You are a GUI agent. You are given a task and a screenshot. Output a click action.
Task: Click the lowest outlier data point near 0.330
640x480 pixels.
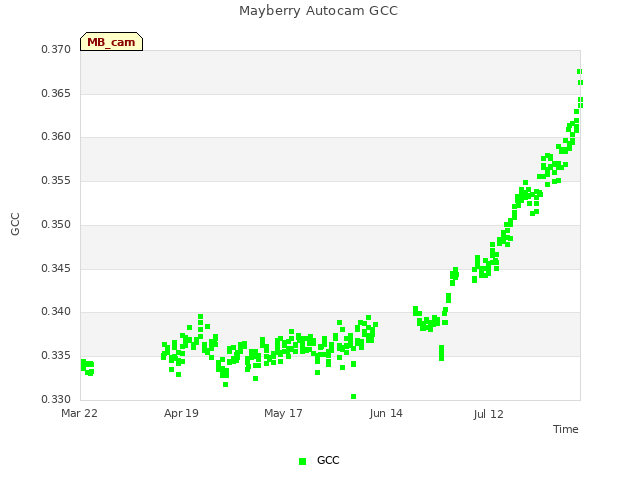pos(353,396)
